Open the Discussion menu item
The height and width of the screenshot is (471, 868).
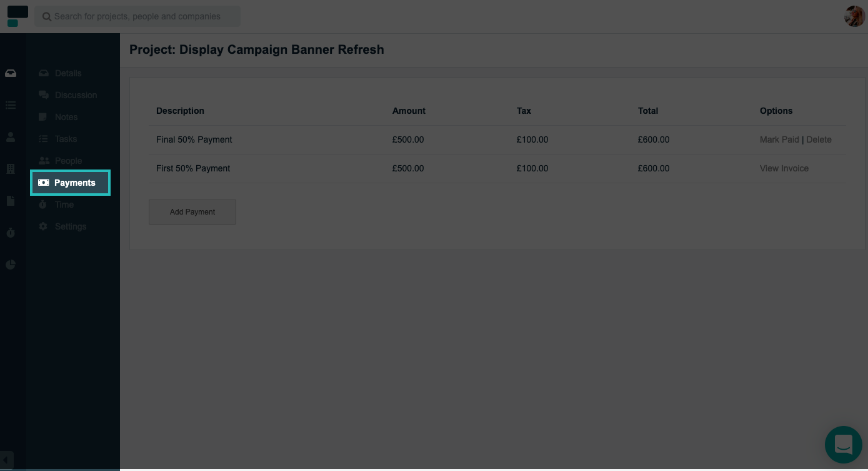click(x=76, y=95)
